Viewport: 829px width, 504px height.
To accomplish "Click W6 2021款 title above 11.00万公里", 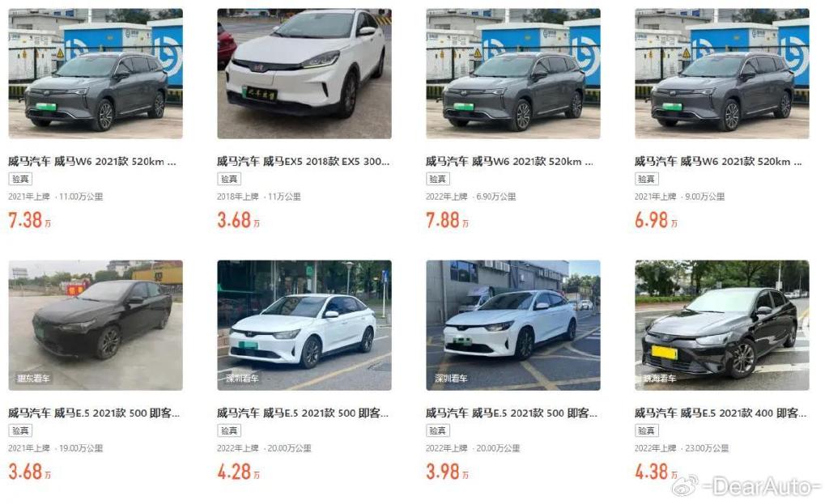I will click(92, 161).
